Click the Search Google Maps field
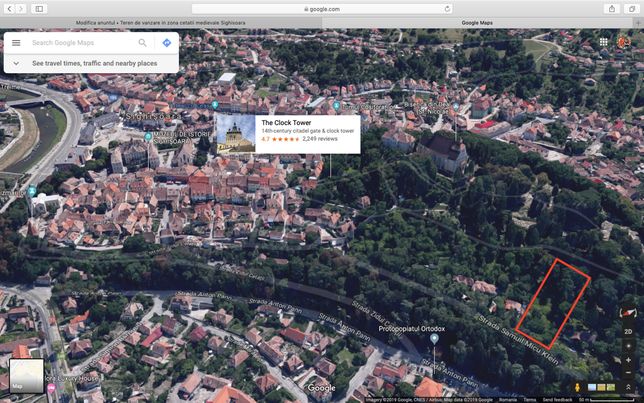This screenshot has width=644, height=403. pos(82,43)
